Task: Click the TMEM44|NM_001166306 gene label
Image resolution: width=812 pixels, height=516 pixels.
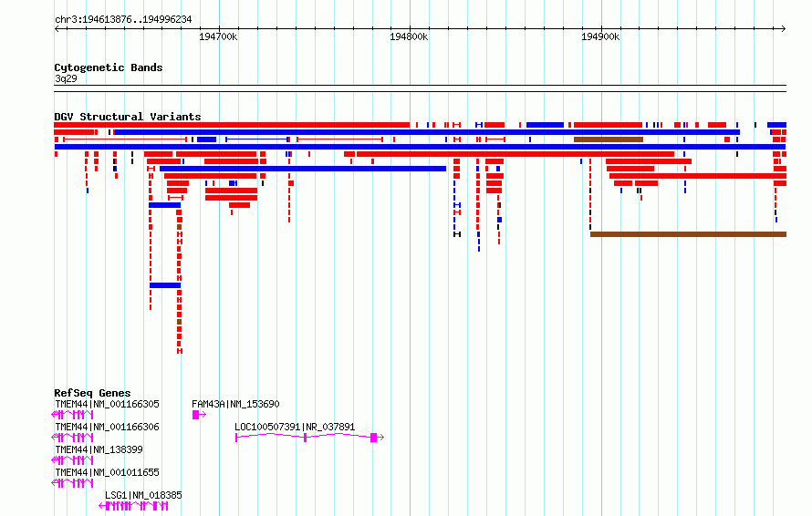Action: tap(107, 427)
